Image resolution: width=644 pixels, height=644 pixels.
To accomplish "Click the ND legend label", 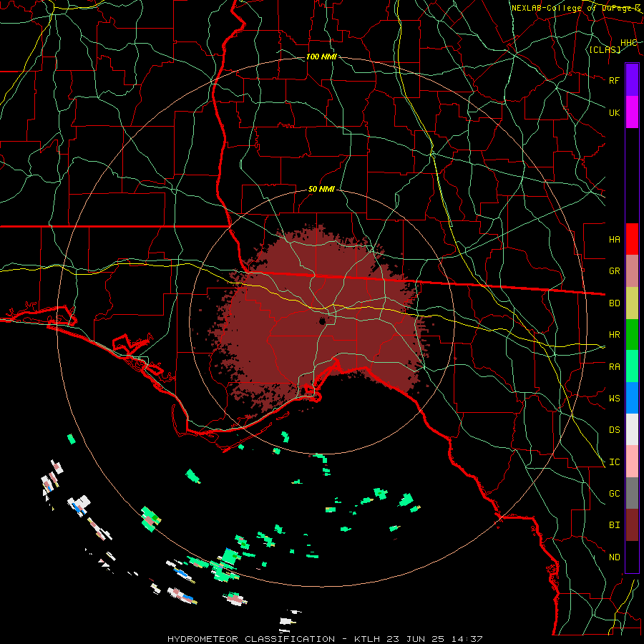I will (x=615, y=557).
